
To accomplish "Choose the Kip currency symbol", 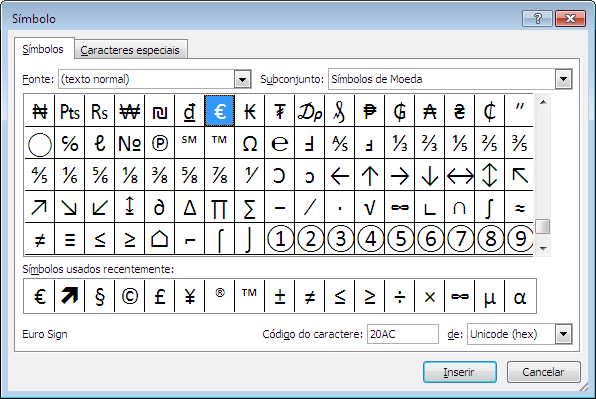I will pyautogui.click(x=250, y=111).
